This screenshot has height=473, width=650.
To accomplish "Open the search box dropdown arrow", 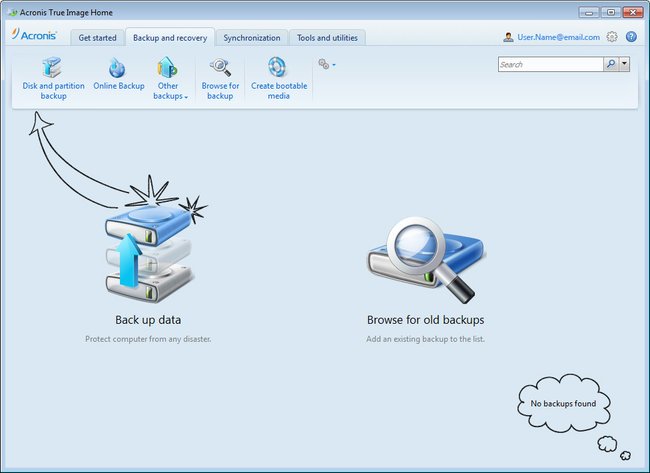I will pyautogui.click(x=624, y=64).
